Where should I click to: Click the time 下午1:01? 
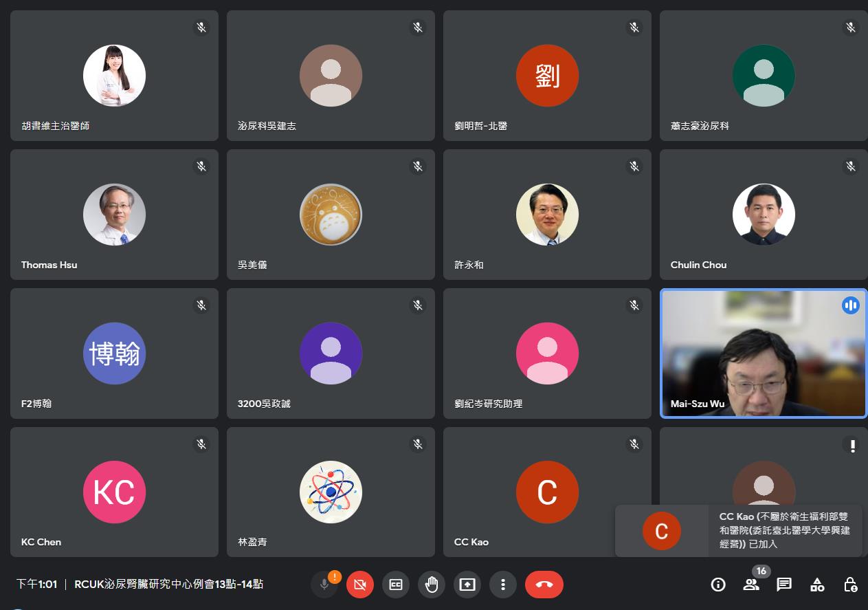click(x=36, y=584)
